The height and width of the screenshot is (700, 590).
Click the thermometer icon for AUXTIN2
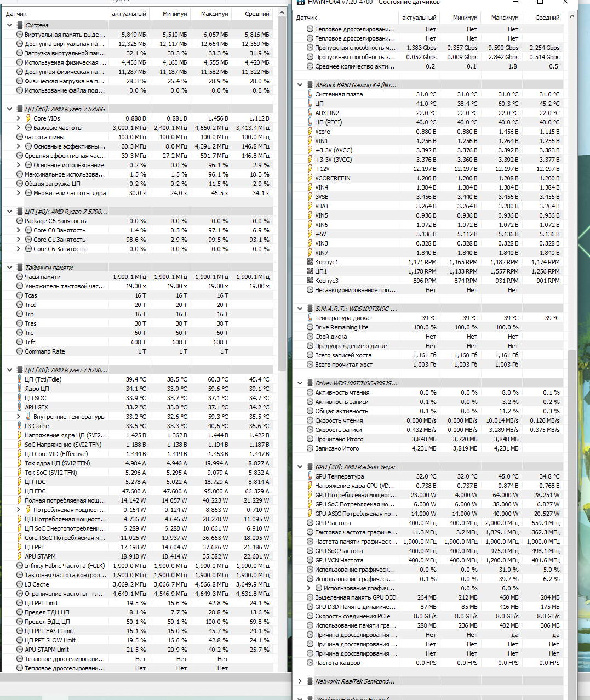pos(310,113)
